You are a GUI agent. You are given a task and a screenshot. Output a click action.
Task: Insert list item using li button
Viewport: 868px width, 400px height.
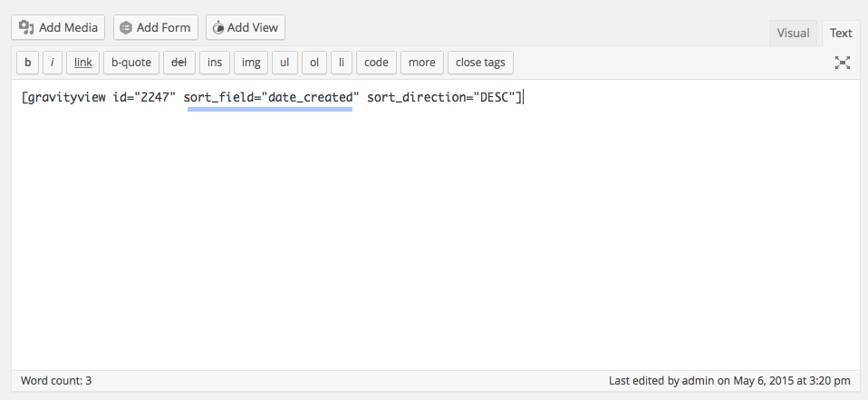(x=342, y=63)
